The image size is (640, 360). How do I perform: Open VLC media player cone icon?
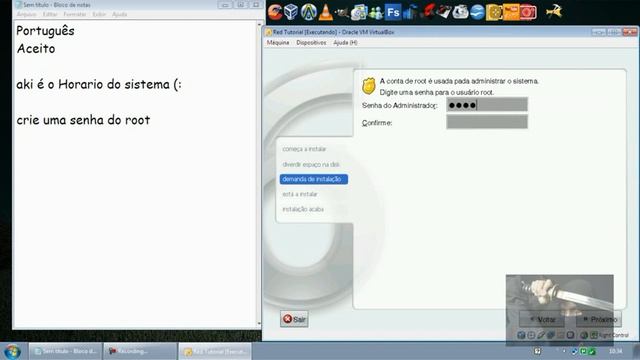coord(325,12)
